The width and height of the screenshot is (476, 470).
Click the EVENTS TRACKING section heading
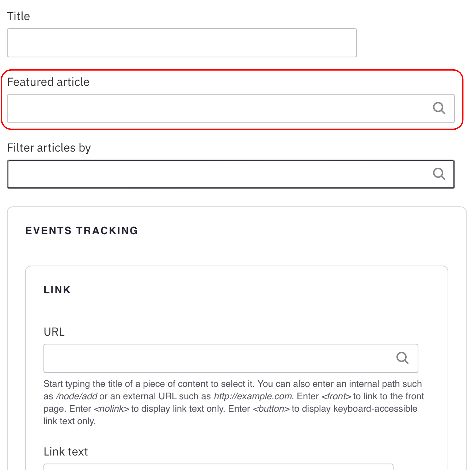coord(82,231)
